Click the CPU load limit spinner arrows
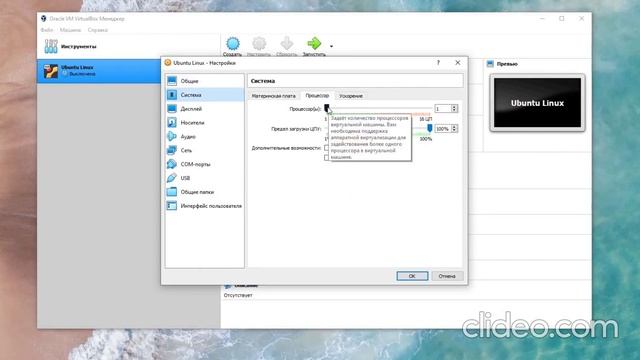The height and width of the screenshot is (360, 640). click(x=454, y=129)
